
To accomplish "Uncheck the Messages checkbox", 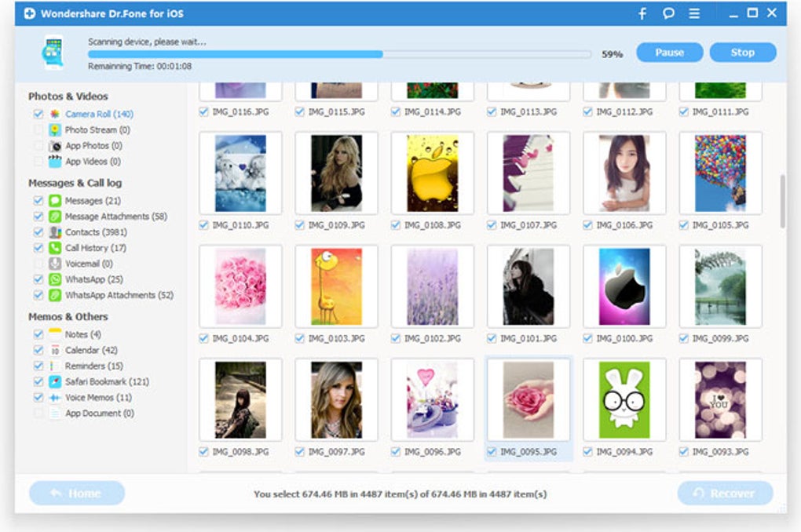I will click(x=38, y=200).
